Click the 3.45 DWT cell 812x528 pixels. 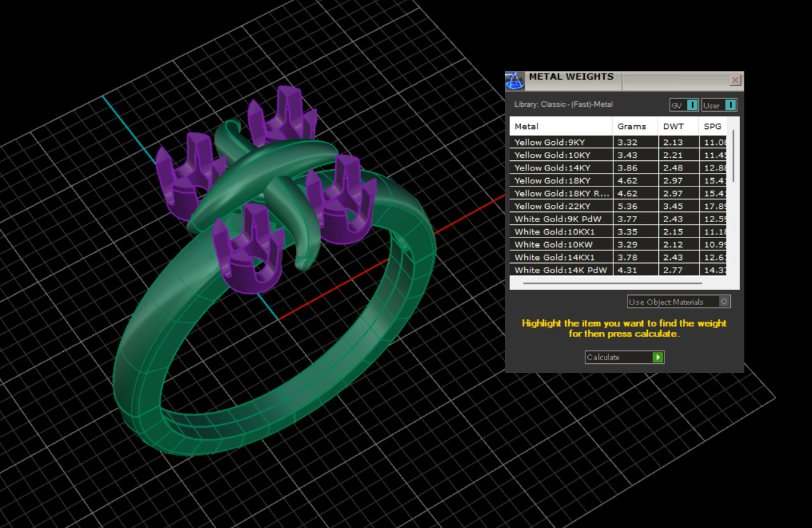point(678,206)
